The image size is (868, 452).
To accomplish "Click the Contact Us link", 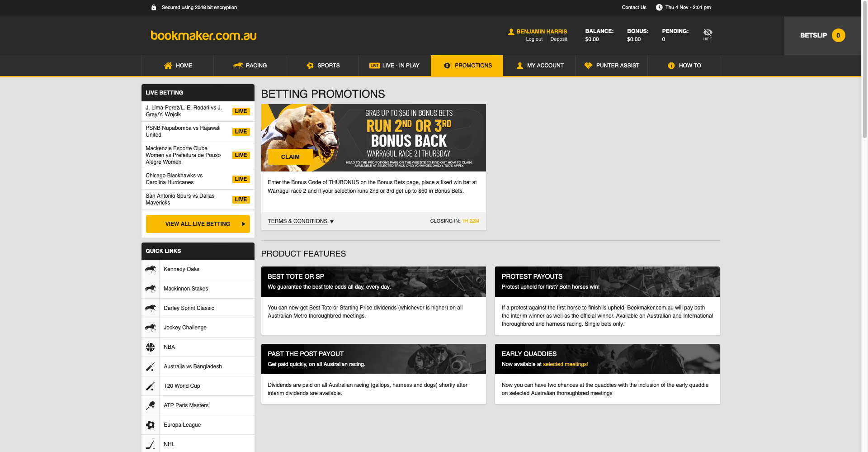I will click(x=634, y=7).
